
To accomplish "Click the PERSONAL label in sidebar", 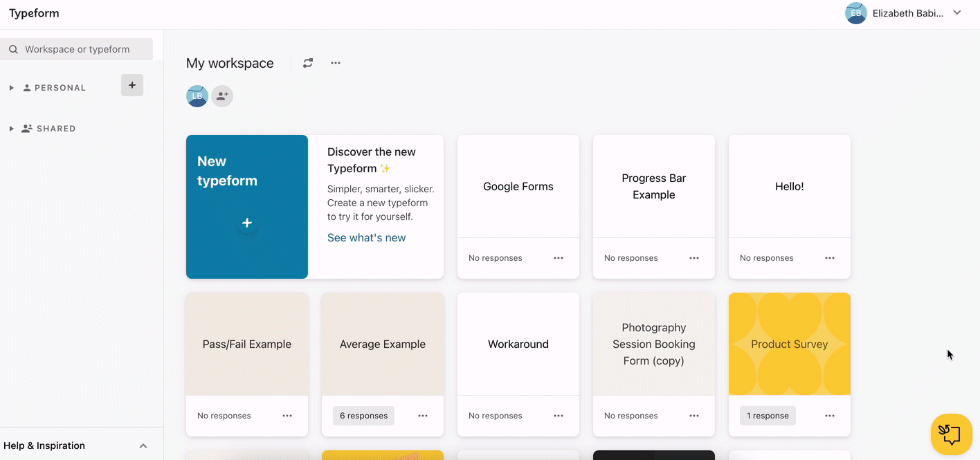I will 60,88.
